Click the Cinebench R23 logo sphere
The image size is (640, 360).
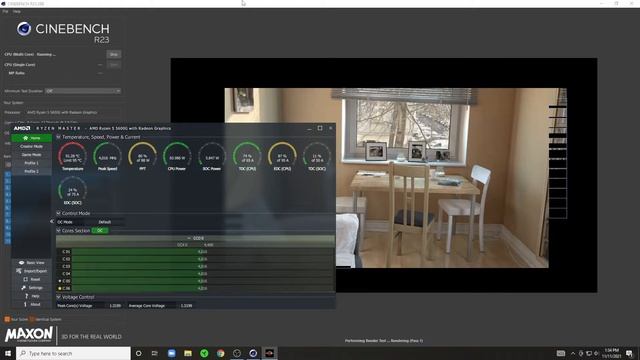pyautogui.click(x=24, y=29)
